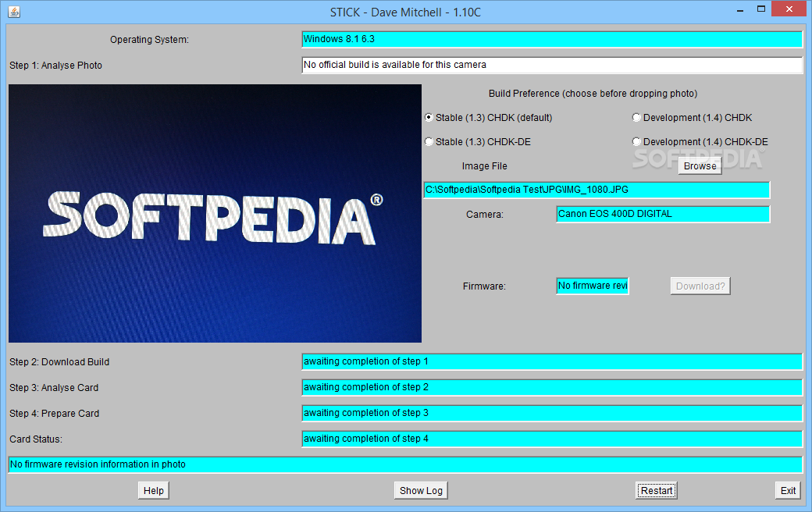Select Stable (1.3) CHDK-DE build

[478, 142]
